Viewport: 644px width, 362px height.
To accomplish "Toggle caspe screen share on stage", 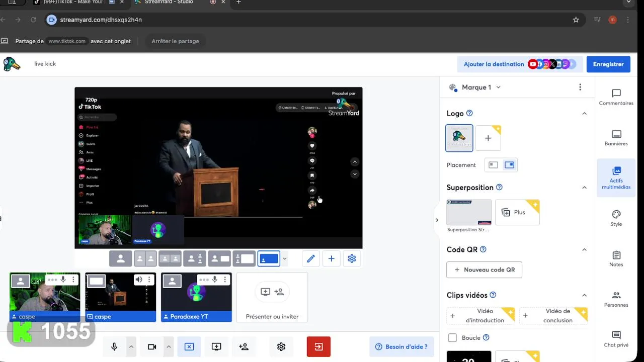I will pos(97,281).
